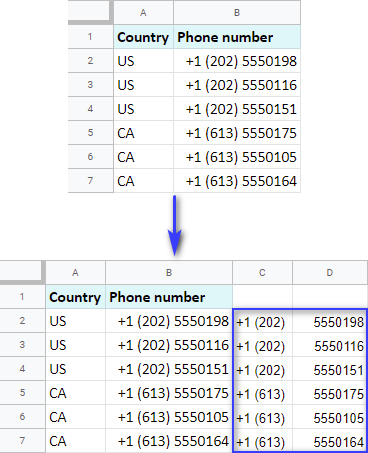This screenshot has width=368, height=453.
Task: Click '+1 (613) 5550164' in the four-column sheet
Action: tap(169, 441)
